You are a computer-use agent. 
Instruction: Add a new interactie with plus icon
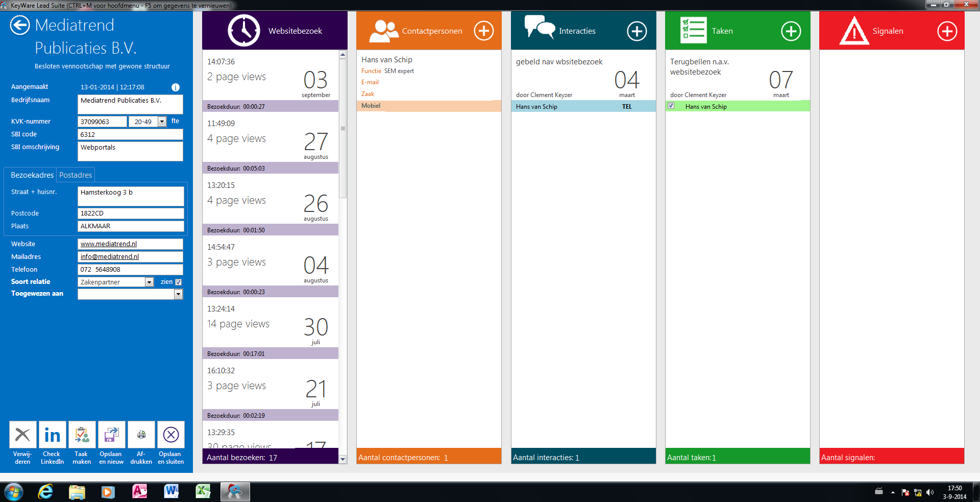point(636,31)
